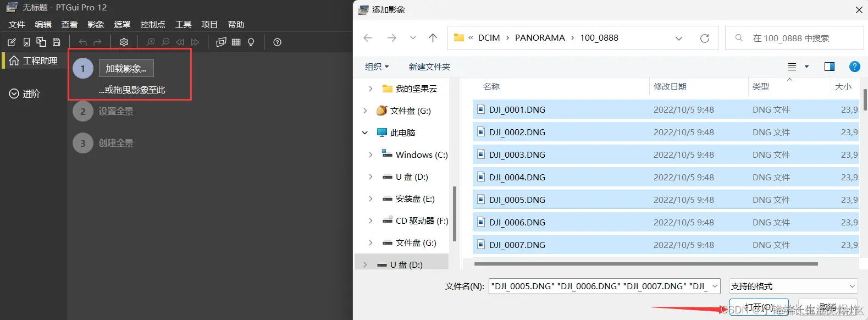Click the Zoom Out magnifier icon
The width and height of the screenshot is (868, 320).
point(165,42)
